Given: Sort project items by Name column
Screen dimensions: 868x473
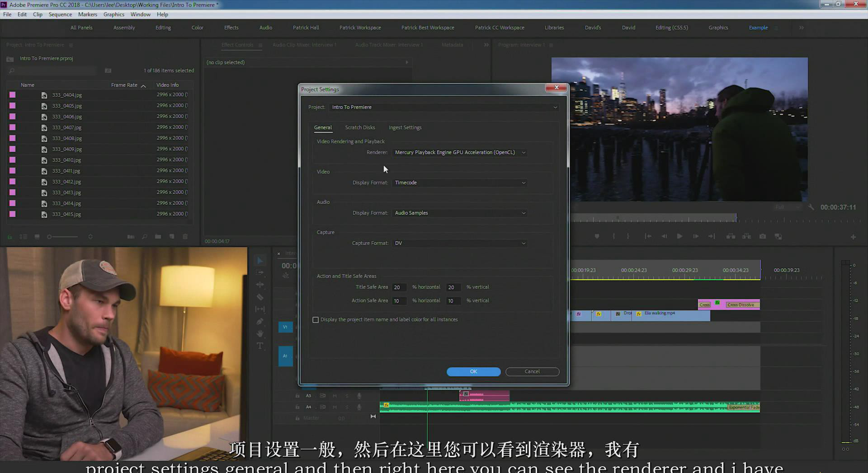Looking at the screenshot, I should 28,85.
